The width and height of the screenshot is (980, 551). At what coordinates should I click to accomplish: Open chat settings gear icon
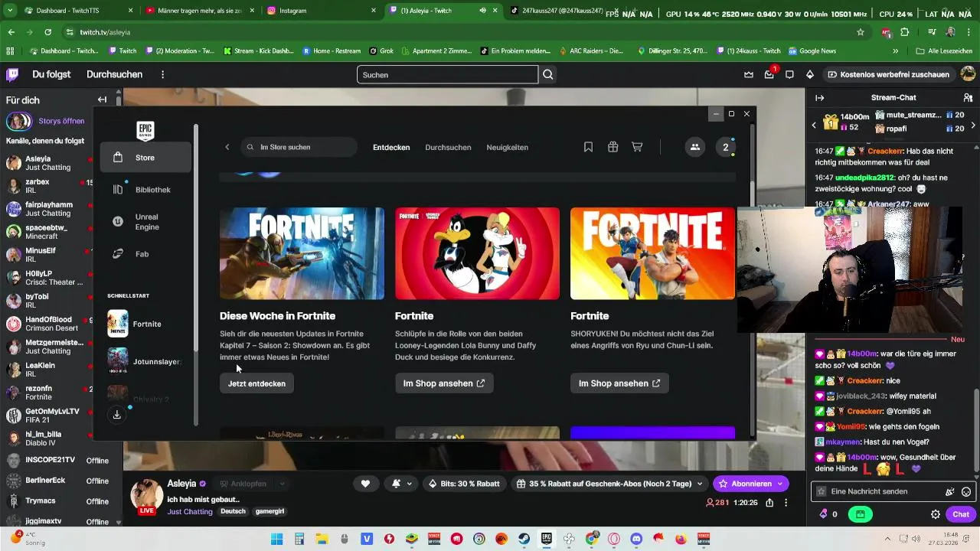[x=935, y=514]
